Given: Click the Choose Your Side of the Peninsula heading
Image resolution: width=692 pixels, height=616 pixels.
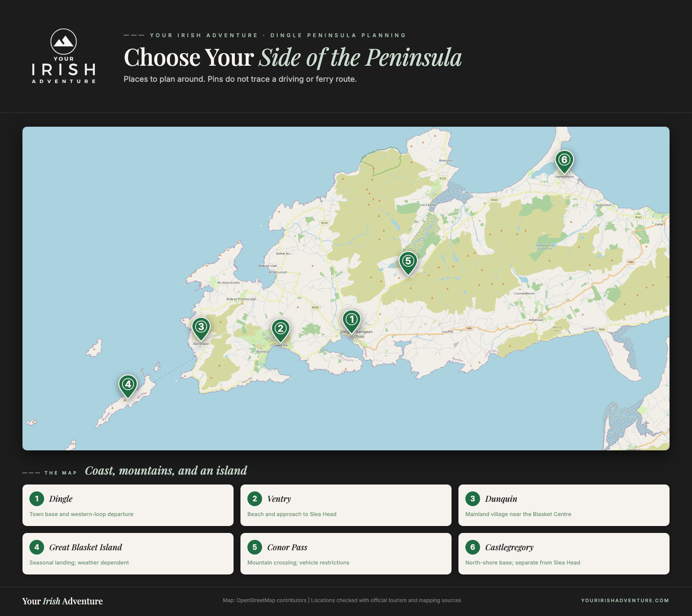Looking at the screenshot, I should (x=293, y=58).
